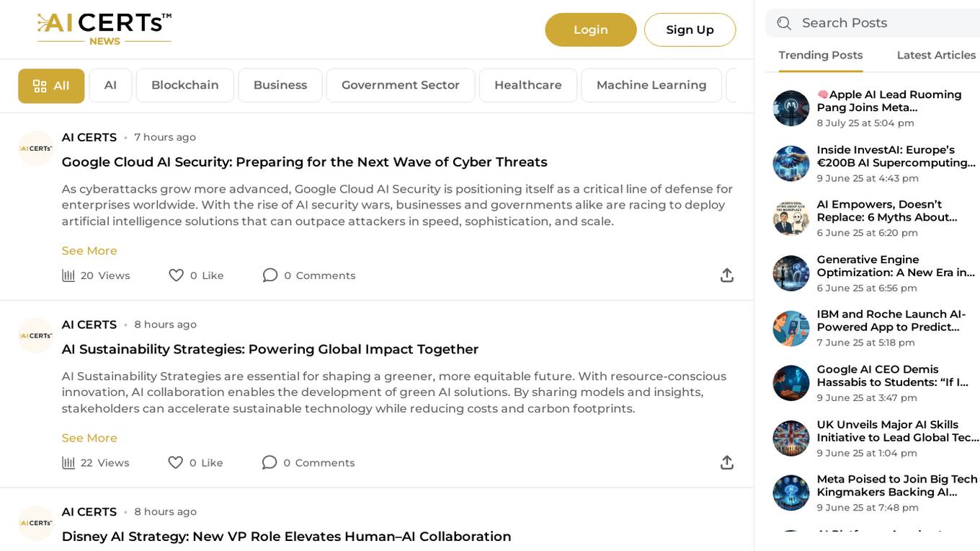The height and width of the screenshot is (551, 980).
Task: Open IBM and Roche post thumbnail
Action: [x=791, y=328]
